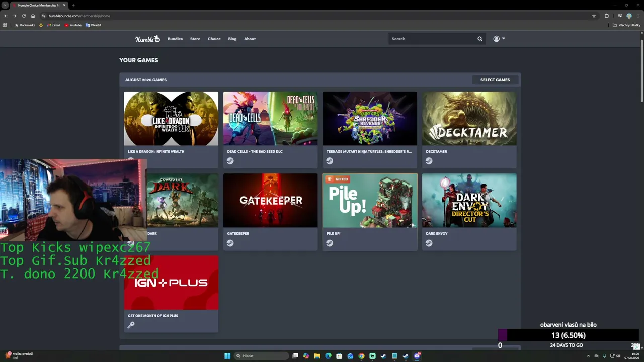Open the browser Extensions puzzle icon
The width and height of the screenshot is (644, 362).
pos(606,16)
